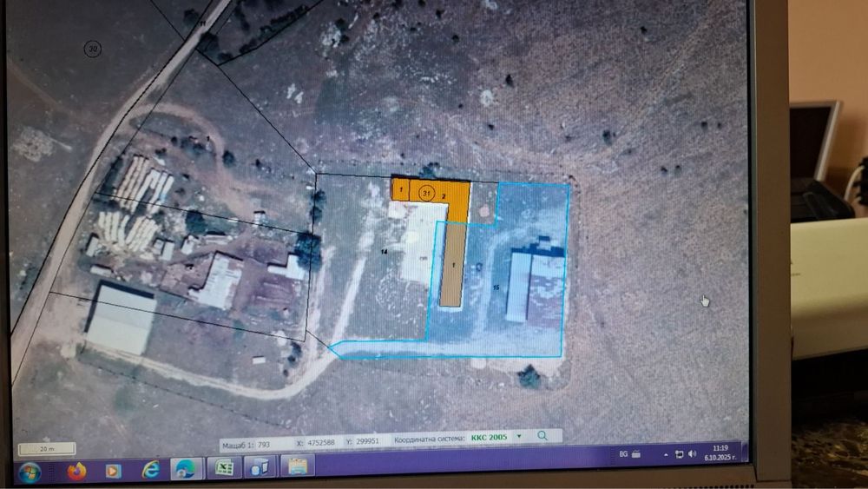Image resolution: width=868 pixels, height=489 pixels.
Task: Open the Windows Start menu orb
Action: pos(29,472)
